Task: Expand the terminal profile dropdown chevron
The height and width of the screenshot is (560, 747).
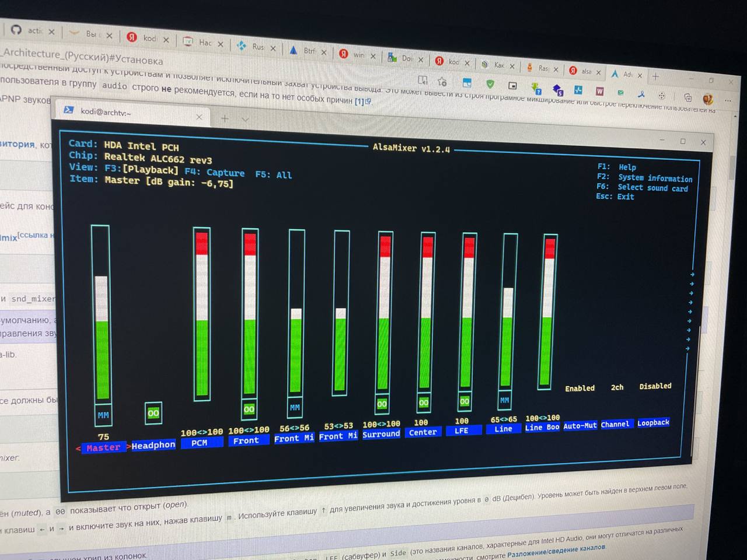Action: (x=246, y=120)
